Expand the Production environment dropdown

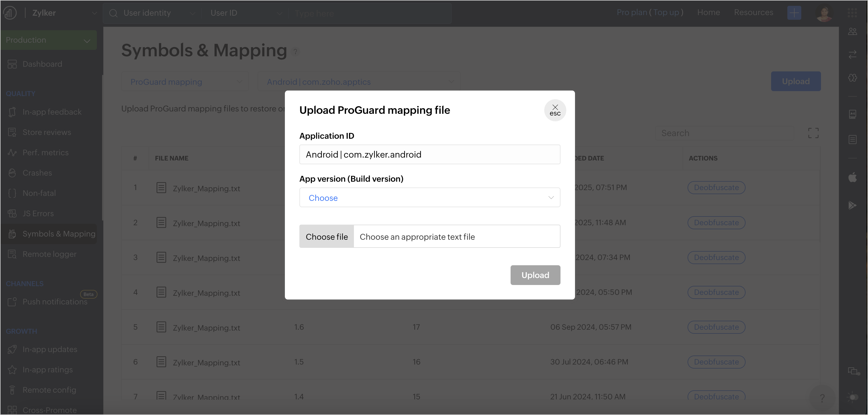tap(48, 40)
